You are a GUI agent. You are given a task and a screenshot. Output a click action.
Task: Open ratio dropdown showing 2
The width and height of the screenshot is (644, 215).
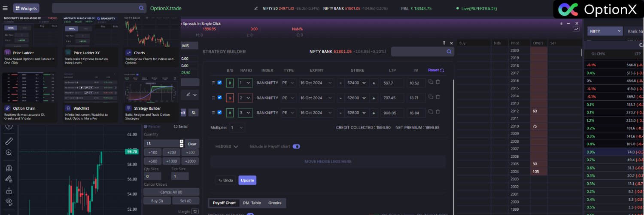coord(245,98)
